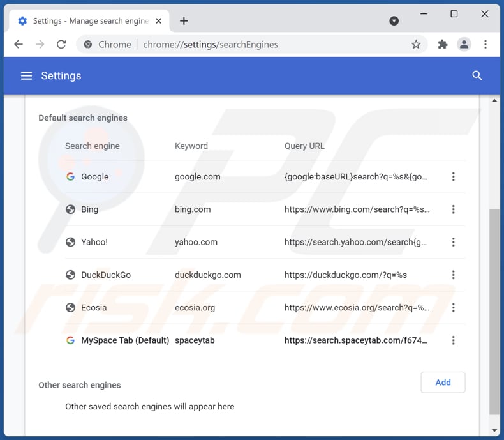The width and height of the screenshot is (504, 440).
Task: Click the scrollbar down arrow
Action: point(494,430)
